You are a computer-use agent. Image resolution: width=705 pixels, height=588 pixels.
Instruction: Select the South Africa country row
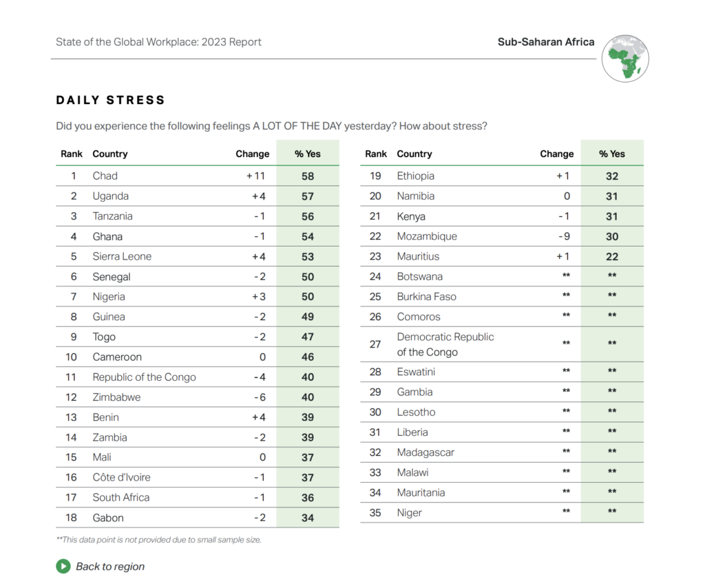121,498
